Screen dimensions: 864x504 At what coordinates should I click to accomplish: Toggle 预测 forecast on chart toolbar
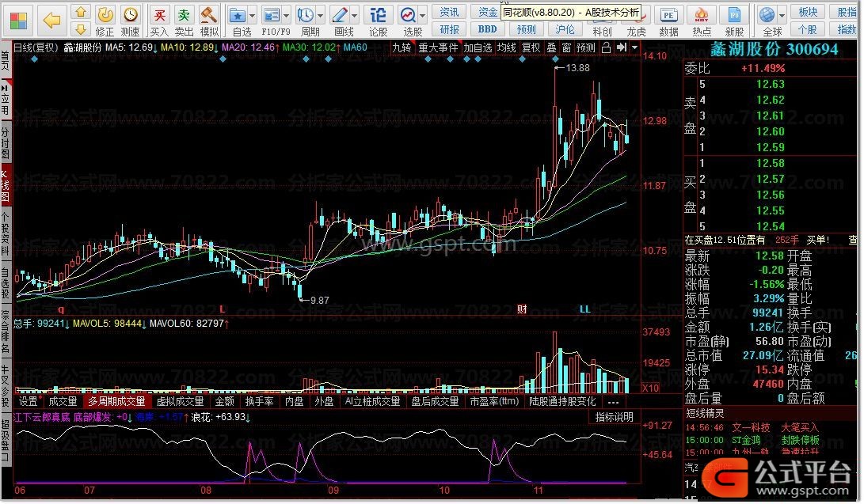pyautogui.click(x=586, y=48)
